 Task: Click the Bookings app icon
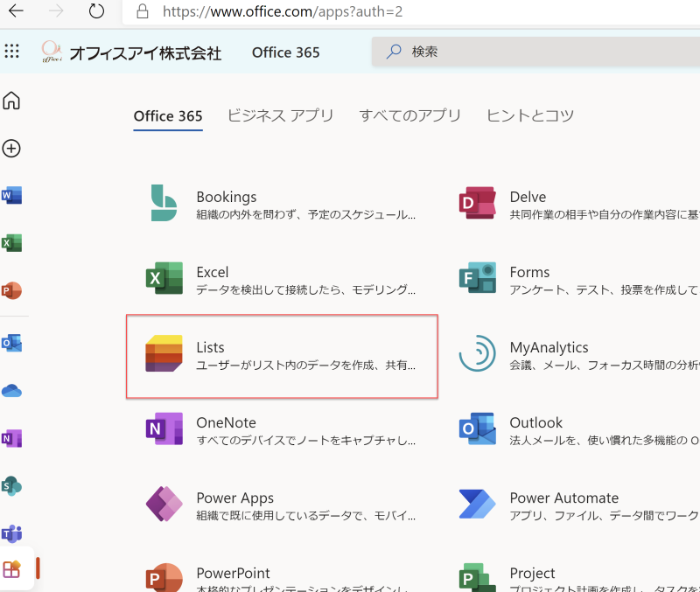[164, 203]
